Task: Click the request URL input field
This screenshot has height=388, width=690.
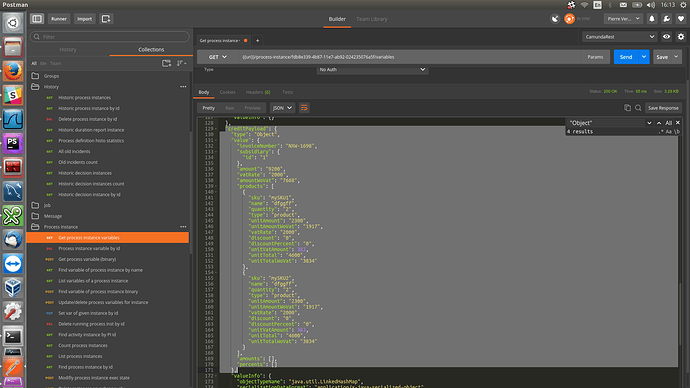Action: 409,57
